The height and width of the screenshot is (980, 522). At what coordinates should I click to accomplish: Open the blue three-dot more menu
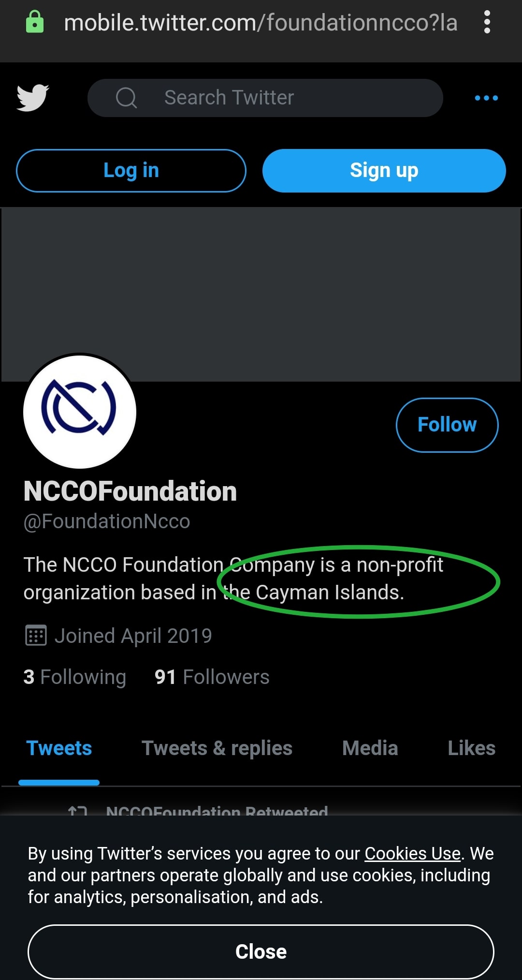pyautogui.click(x=486, y=98)
